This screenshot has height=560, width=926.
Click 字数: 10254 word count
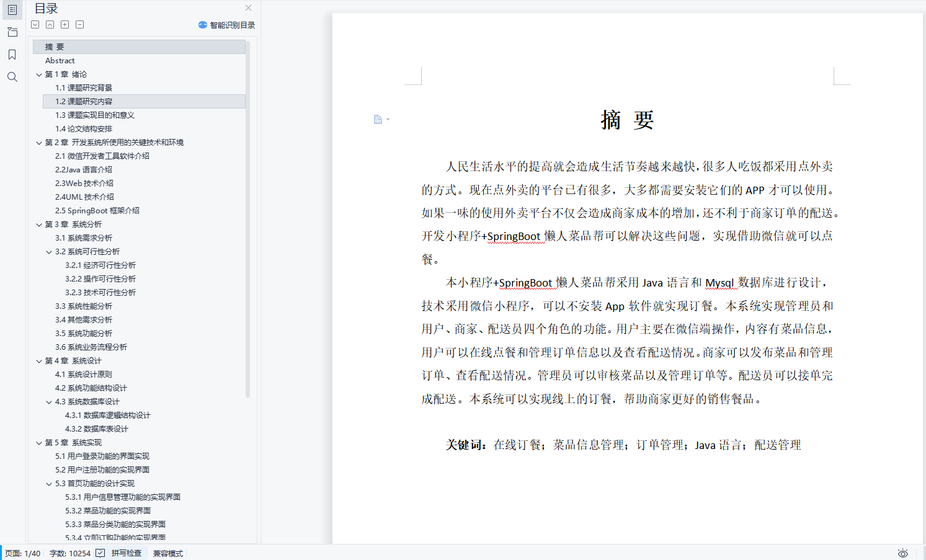(x=69, y=553)
